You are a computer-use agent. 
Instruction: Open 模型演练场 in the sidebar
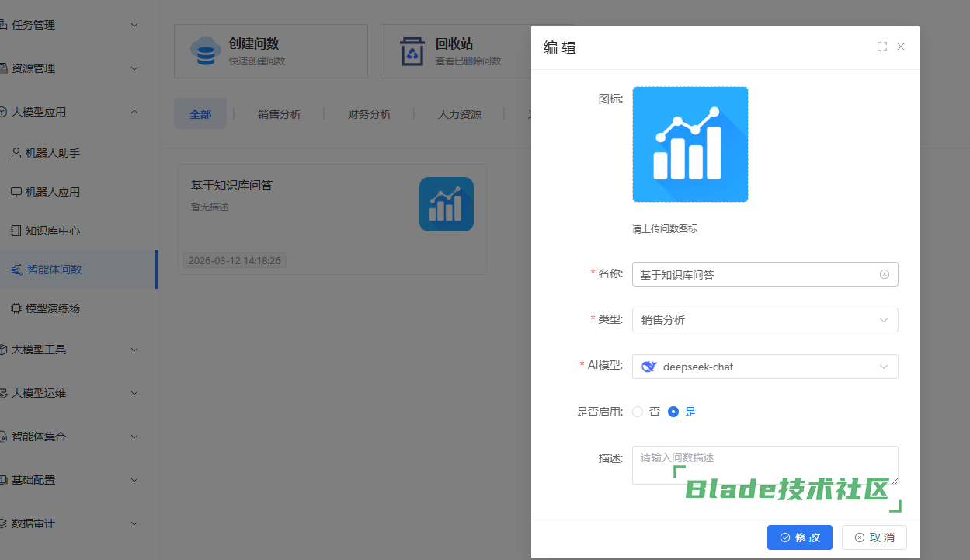[x=52, y=308]
